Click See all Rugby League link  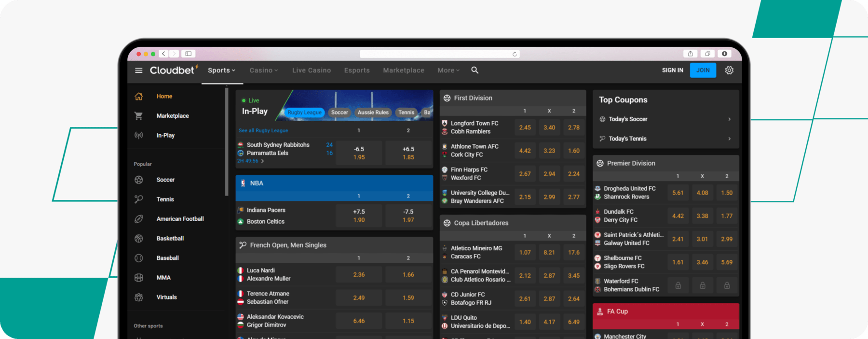263,131
